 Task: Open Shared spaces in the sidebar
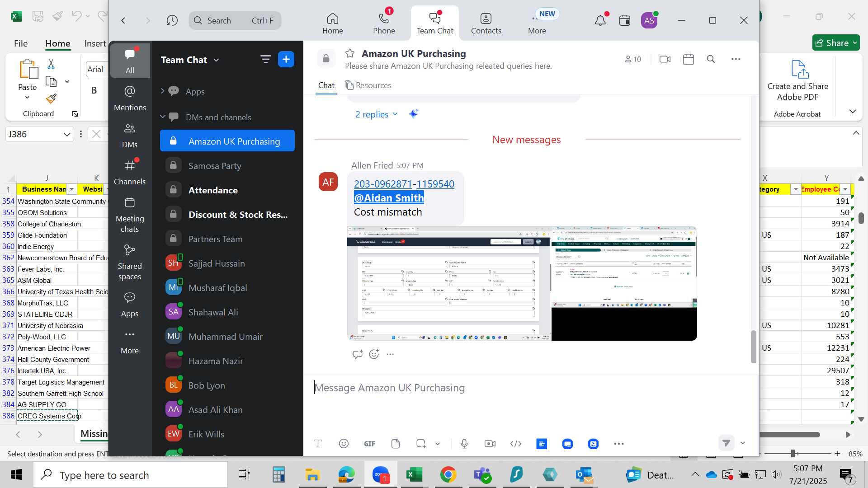pos(130,262)
